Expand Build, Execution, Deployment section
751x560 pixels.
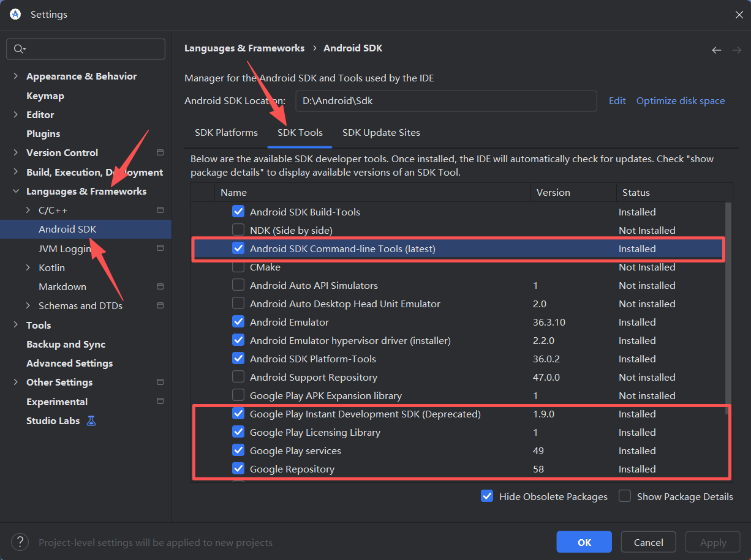pyautogui.click(x=15, y=172)
